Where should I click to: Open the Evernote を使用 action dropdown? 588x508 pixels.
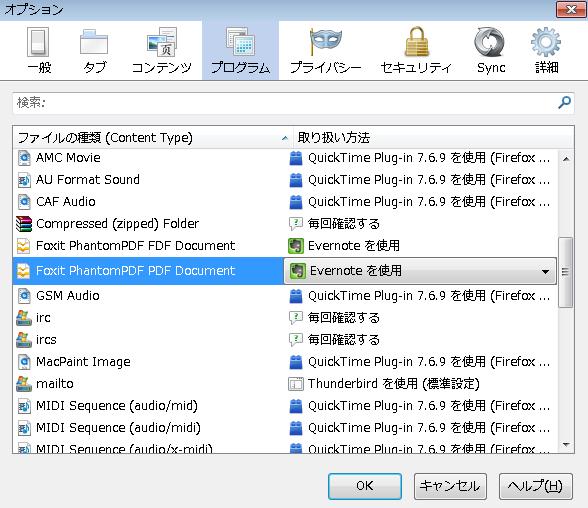pos(420,271)
